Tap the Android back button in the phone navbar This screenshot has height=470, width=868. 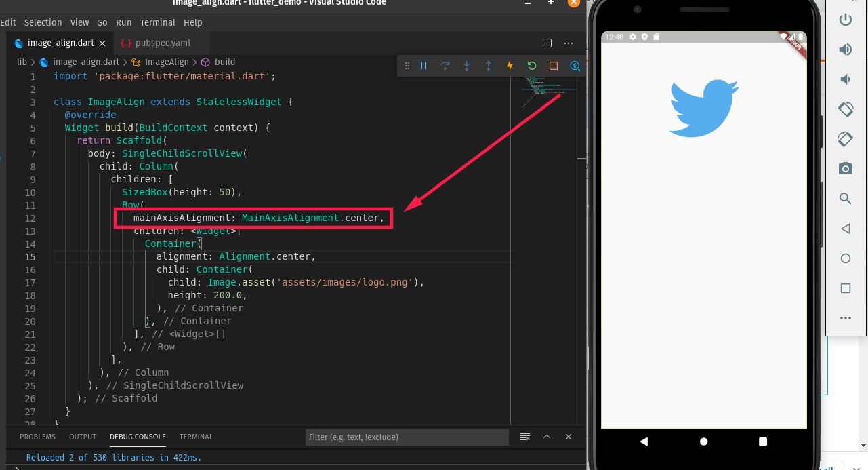tap(644, 442)
